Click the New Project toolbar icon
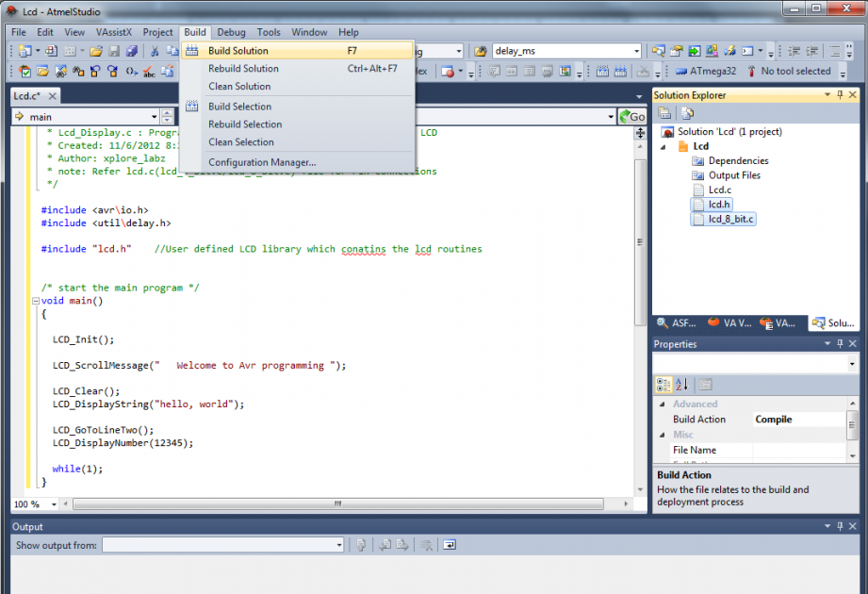The width and height of the screenshot is (868, 594). pos(25,51)
